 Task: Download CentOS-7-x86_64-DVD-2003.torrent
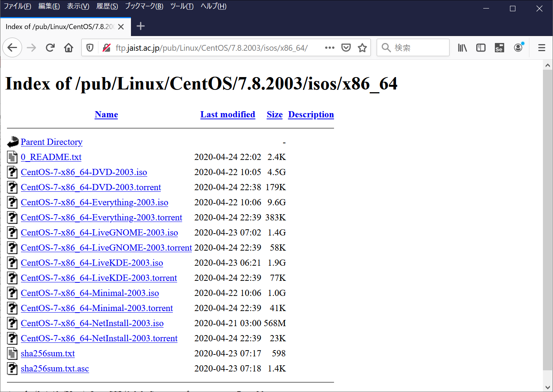[91, 187]
